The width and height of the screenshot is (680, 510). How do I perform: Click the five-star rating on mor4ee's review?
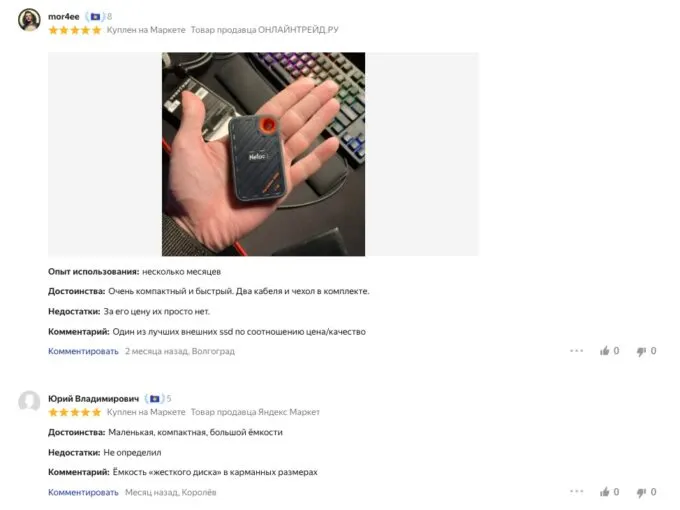click(75, 30)
